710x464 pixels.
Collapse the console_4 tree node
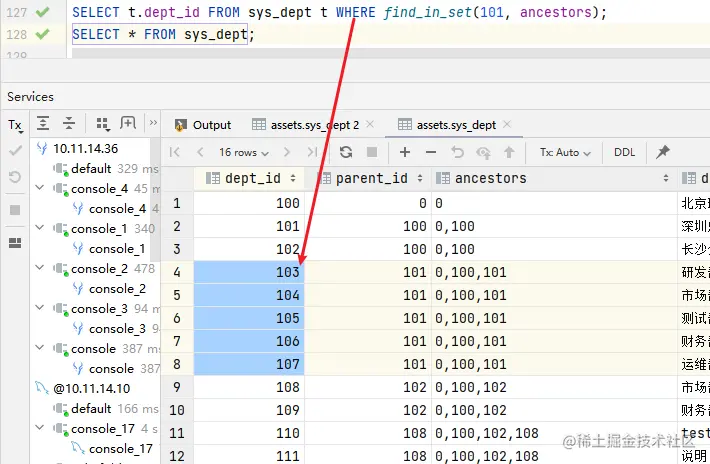coord(40,187)
